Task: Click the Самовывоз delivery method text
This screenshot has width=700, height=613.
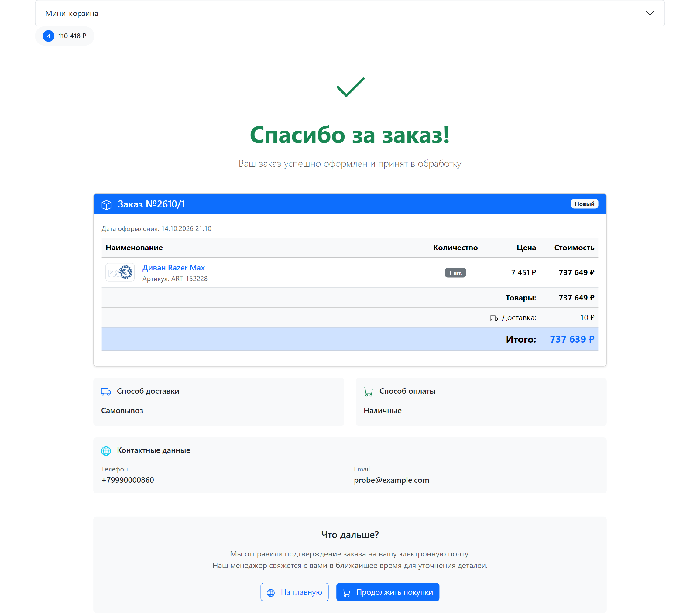Action: tap(122, 410)
